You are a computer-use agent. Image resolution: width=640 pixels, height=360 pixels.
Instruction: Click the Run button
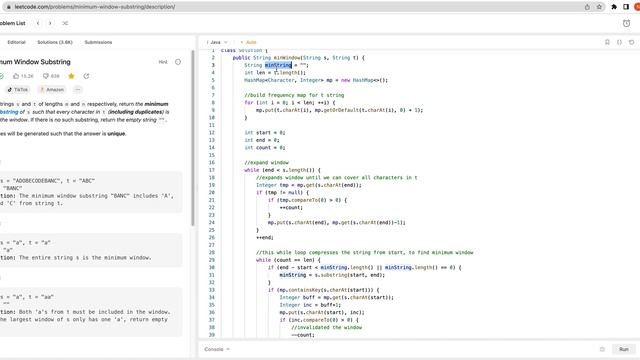click(x=624, y=349)
